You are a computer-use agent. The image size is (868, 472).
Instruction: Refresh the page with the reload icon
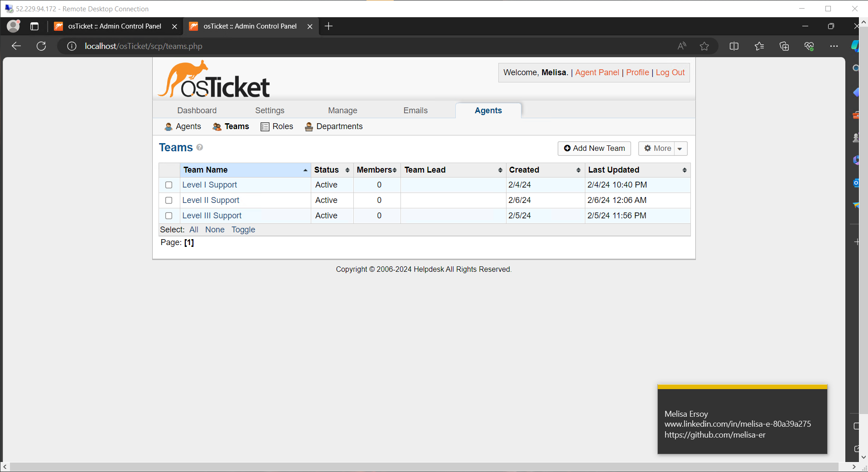[41, 46]
